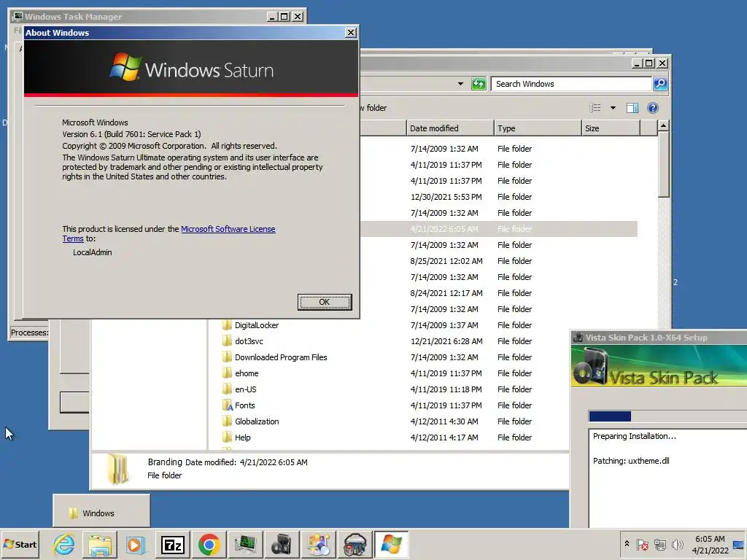This screenshot has width=747, height=560.
Task: Click the Vista Skin Pack setup title bar
Action: pos(659,338)
